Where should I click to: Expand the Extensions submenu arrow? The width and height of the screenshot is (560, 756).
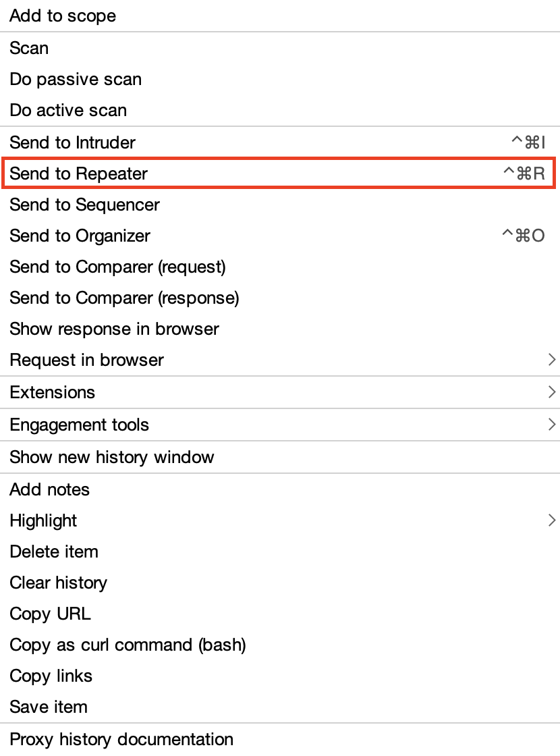coord(552,392)
